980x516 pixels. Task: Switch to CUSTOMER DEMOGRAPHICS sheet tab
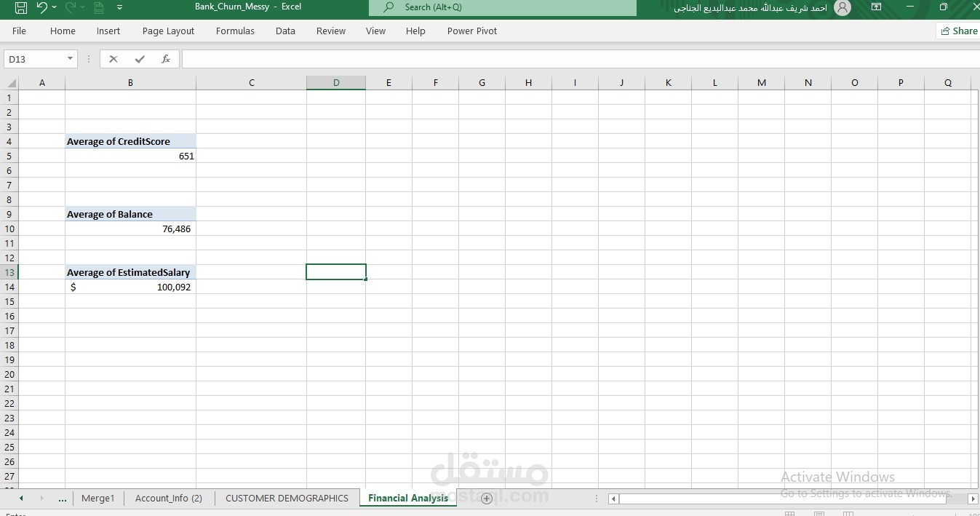(287, 499)
